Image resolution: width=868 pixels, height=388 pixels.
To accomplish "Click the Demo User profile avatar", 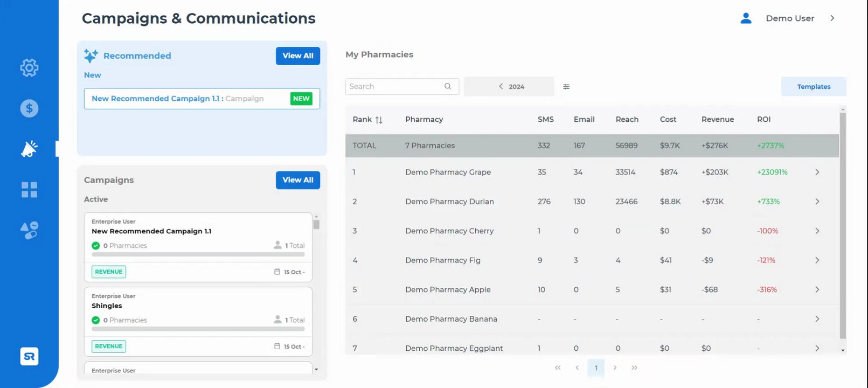I will coord(746,18).
